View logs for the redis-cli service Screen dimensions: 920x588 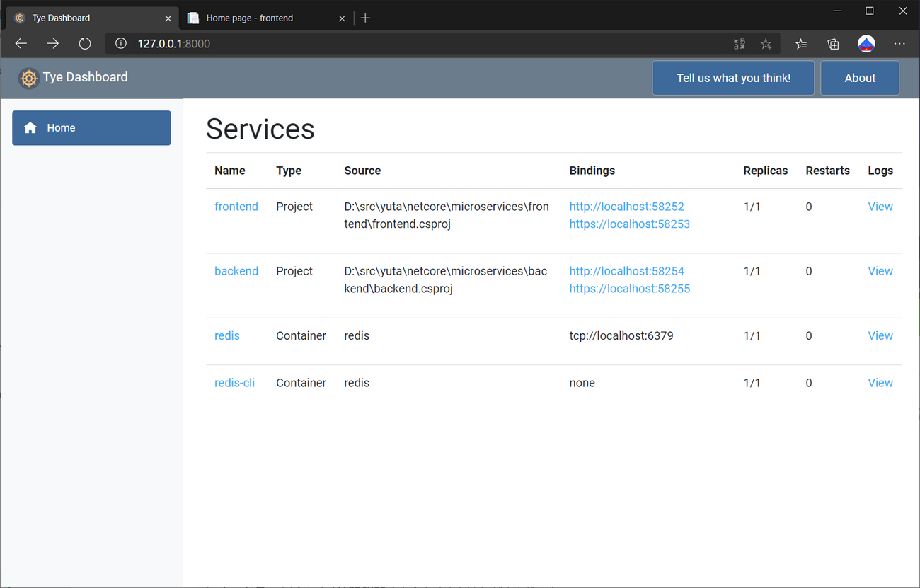coord(880,383)
